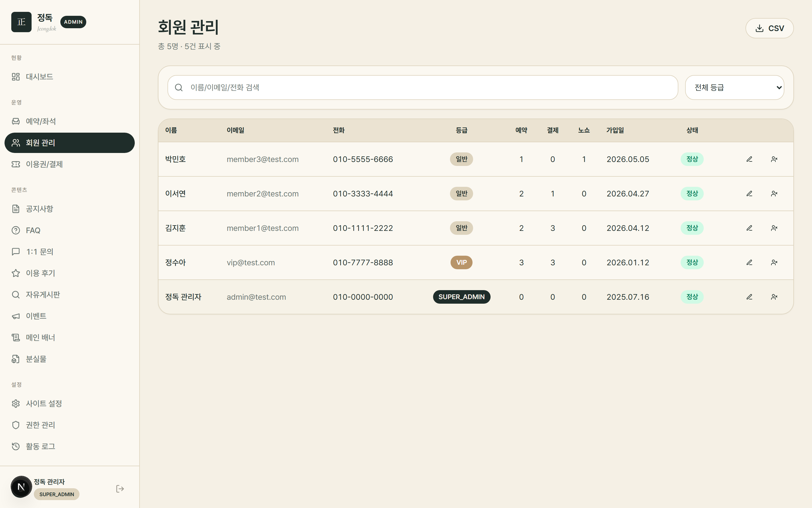Viewport: 812px width, 508px height.
Task: Click the 등급 column header
Action: pos(461,130)
